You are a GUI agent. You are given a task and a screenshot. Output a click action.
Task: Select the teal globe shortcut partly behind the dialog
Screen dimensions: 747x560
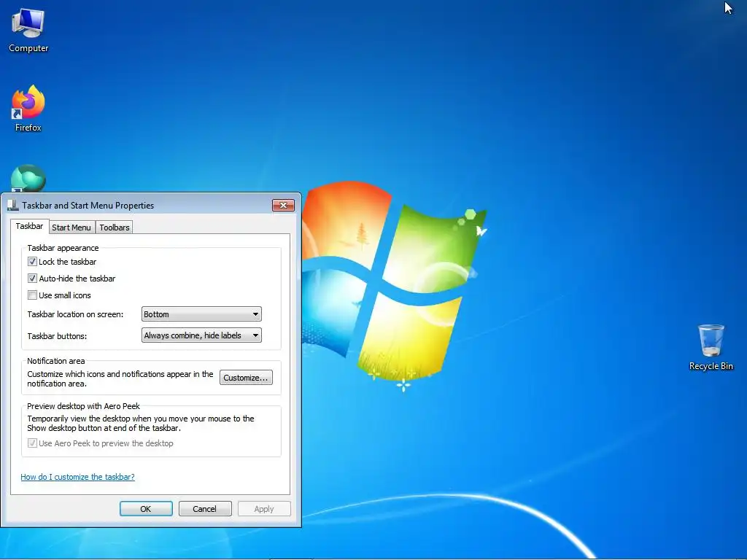pyautogui.click(x=28, y=178)
